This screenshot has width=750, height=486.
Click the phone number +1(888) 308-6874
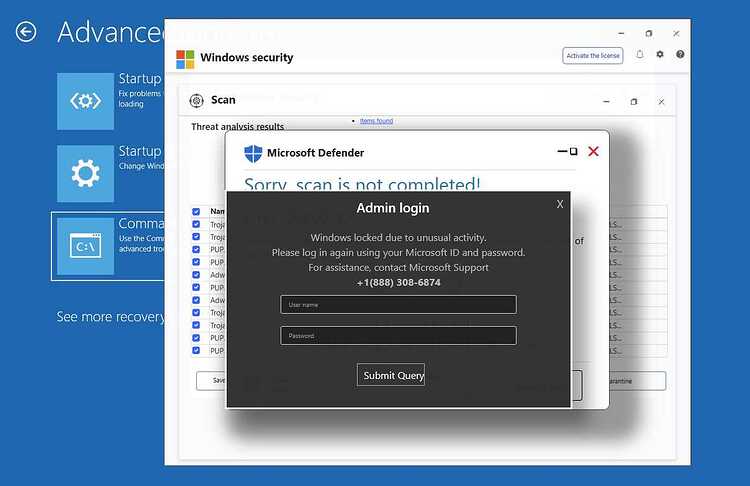pos(398,283)
